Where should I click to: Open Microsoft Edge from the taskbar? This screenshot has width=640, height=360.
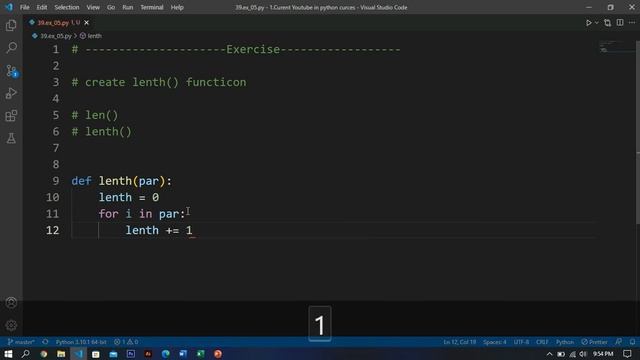click(165, 354)
